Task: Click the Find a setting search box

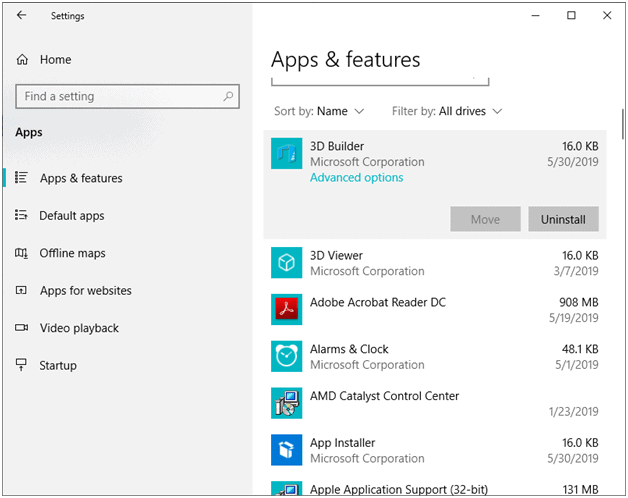Action: click(x=127, y=96)
